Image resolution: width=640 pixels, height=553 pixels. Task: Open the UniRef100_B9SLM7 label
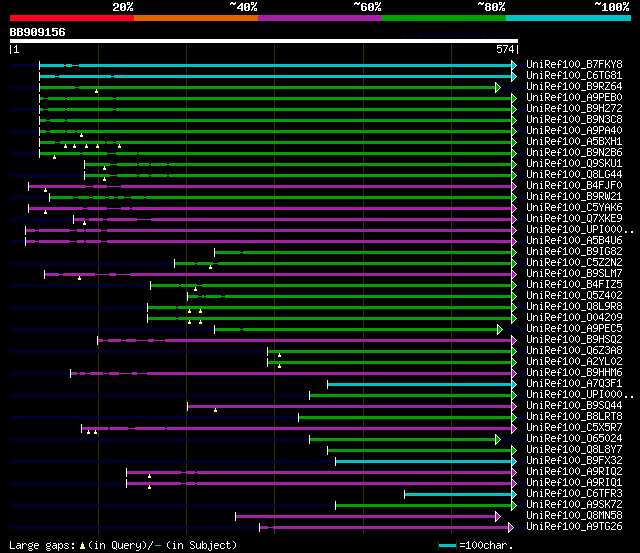click(574, 274)
